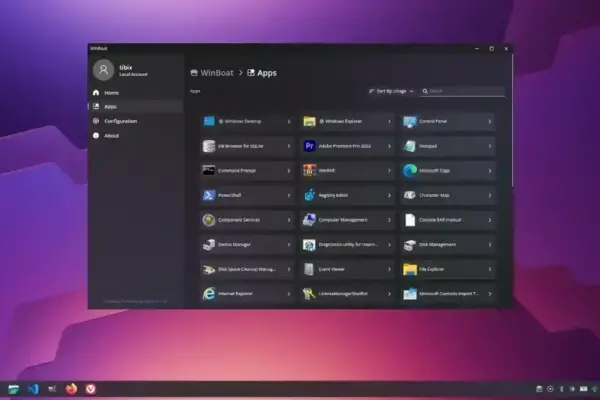The height and width of the screenshot is (400, 600).
Task: Go to Home in the sidebar
Action: [x=136, y=93]
